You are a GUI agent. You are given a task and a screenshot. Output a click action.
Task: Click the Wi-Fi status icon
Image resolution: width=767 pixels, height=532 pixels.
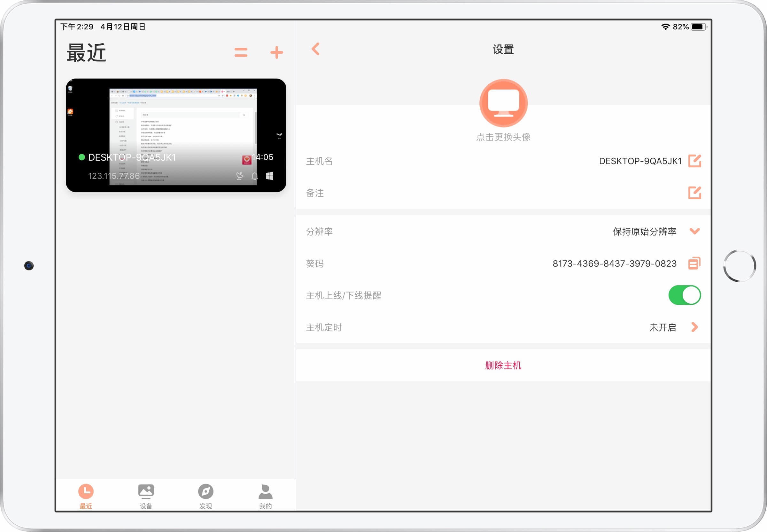point(666,27)
